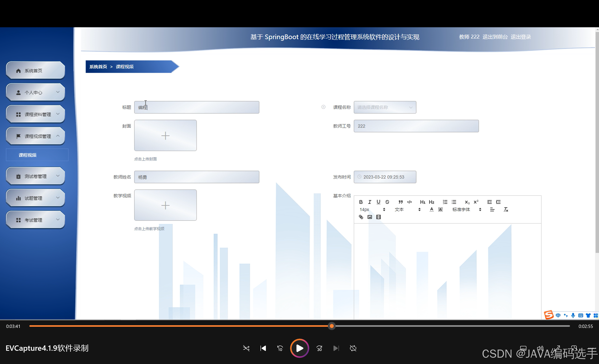The image size is (599, 364).
Task: Go to the previous track
Action: 263,348
